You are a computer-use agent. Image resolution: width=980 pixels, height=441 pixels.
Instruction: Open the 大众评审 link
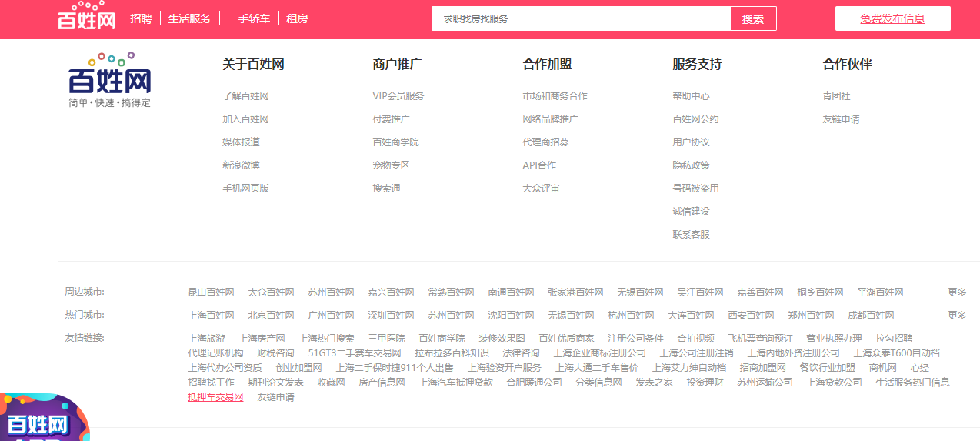(541, 189)
